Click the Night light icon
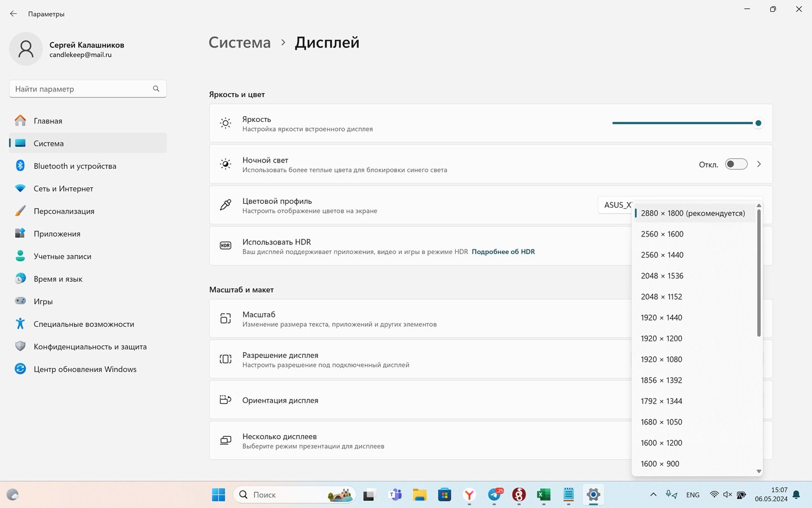The height and width of the screenshot is (508, 812). 226,164
